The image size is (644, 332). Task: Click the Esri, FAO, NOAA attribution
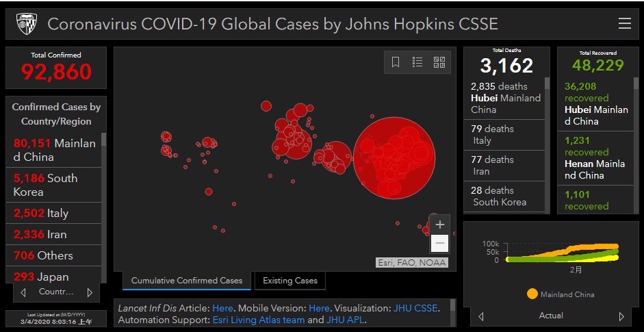pos(411,263)
